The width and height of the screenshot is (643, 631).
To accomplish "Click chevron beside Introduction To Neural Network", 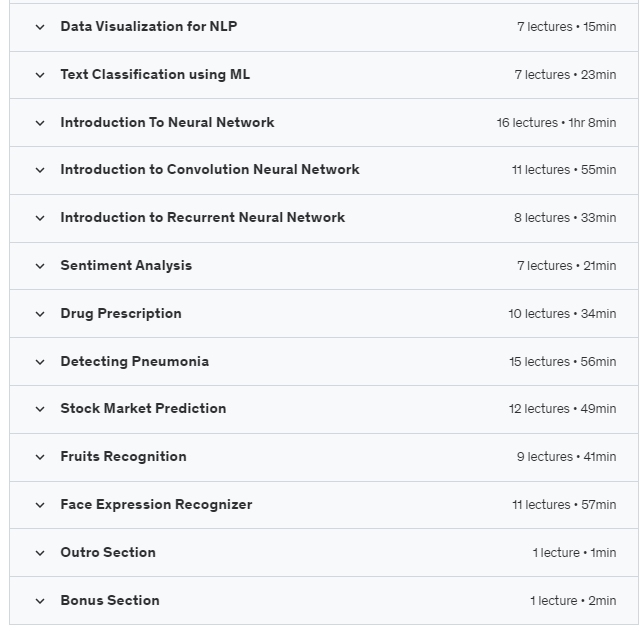I will click(40, 123).
